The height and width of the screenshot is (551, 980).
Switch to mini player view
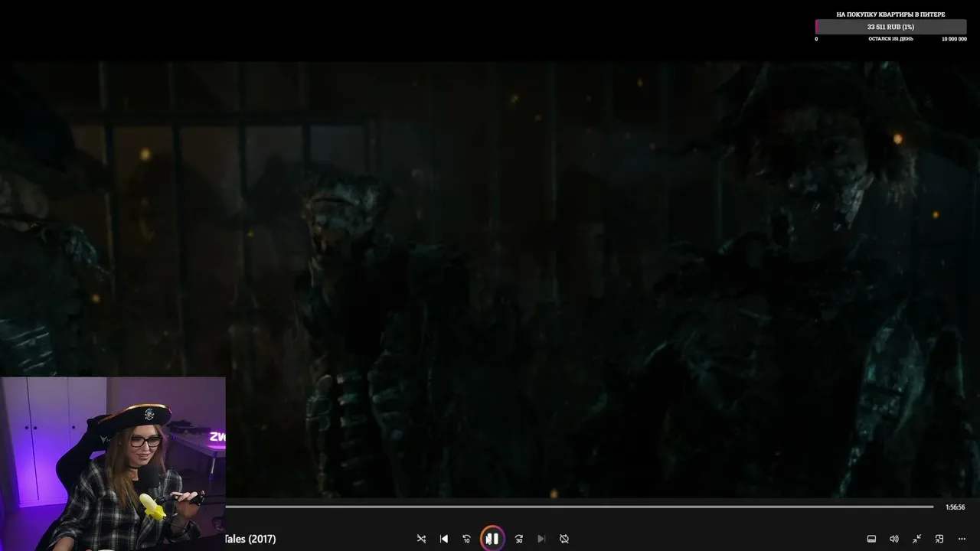[939, 539]
